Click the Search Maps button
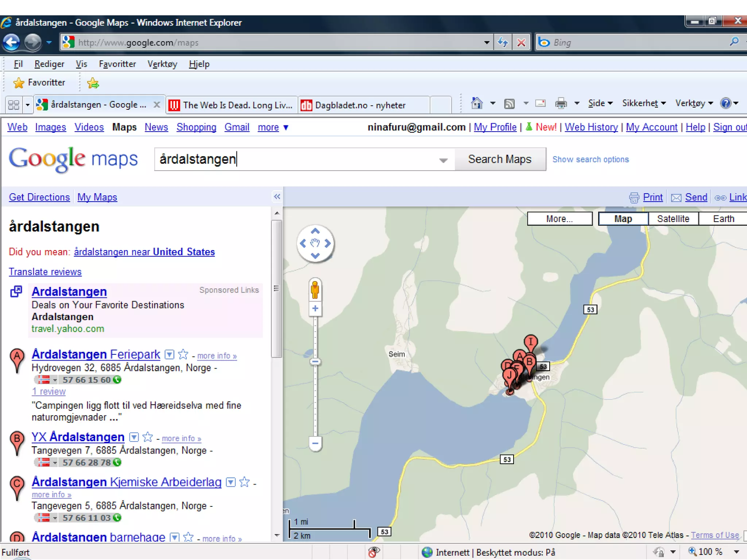Screen dimensions: 747x560 tap(500, 159)
